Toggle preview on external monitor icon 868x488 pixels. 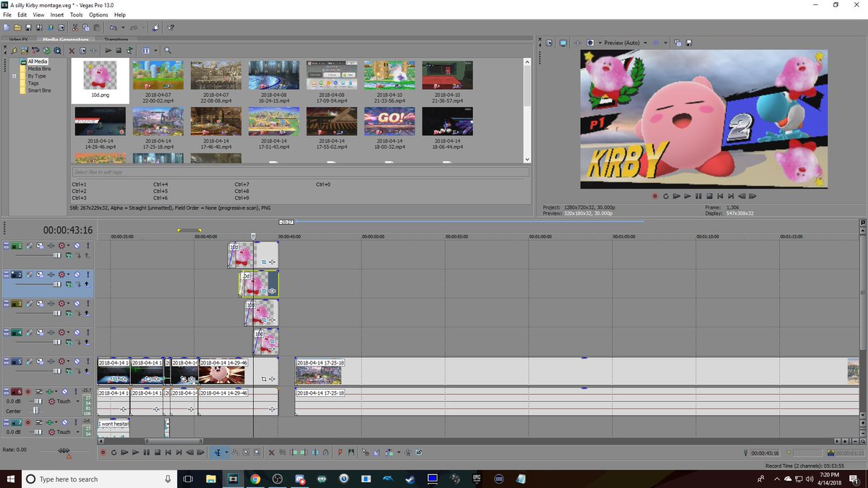[563, 43]
